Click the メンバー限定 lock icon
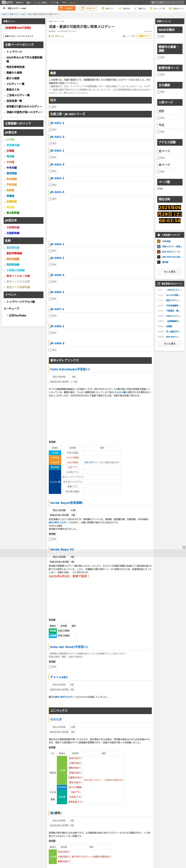Screen dimensions: 186x868 pyautogui.click(x=124, y=36)
